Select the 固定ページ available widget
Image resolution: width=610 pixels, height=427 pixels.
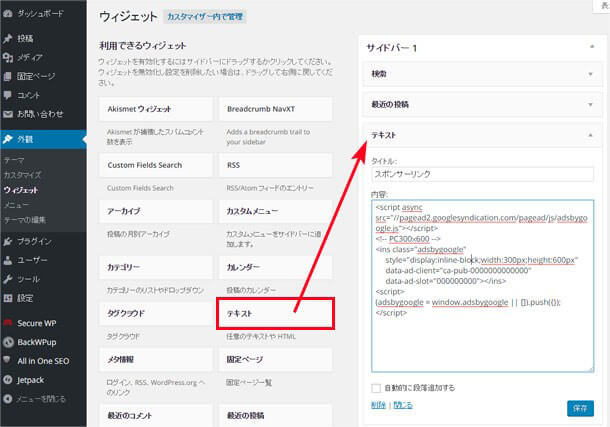276,360
